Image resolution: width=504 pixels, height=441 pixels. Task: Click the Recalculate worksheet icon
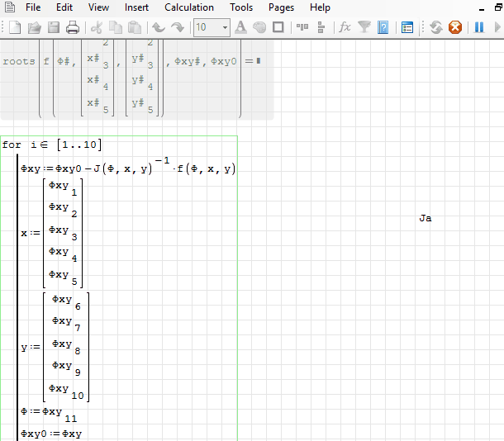pos(435,27)
